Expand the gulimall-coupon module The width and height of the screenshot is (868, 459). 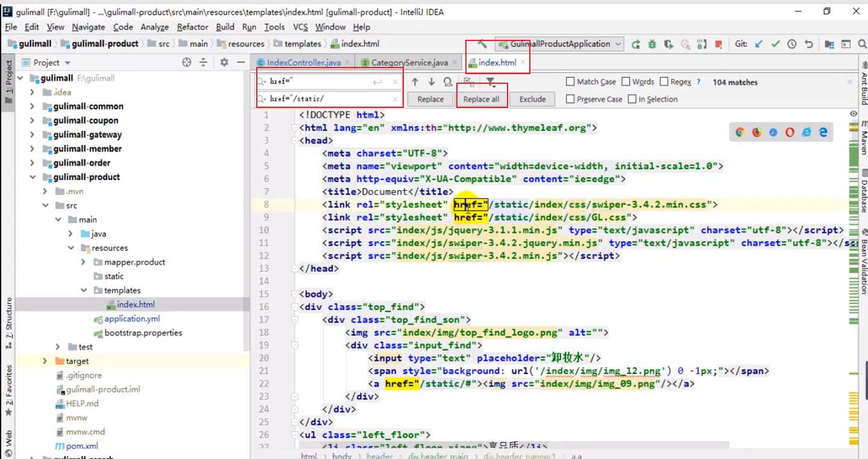(33, 120)
